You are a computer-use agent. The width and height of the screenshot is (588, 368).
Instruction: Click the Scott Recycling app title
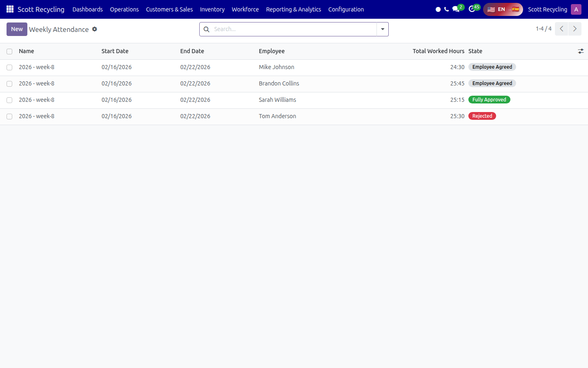tap(41, 9)
